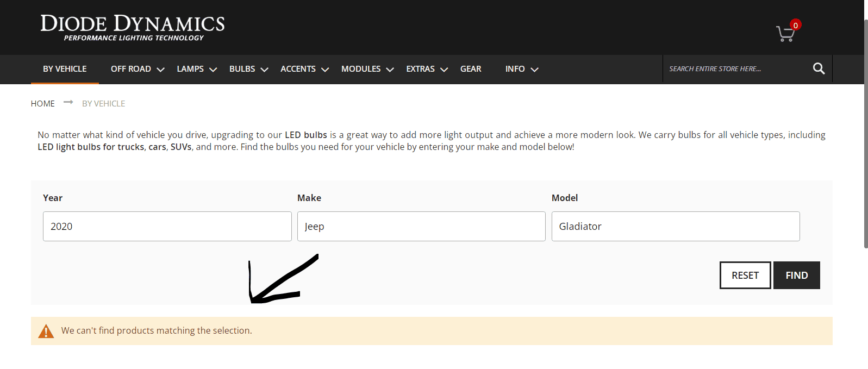Click the By Vehicle breadcrumb text
This screenshot has width=868, height=369.
coord(103,103)
